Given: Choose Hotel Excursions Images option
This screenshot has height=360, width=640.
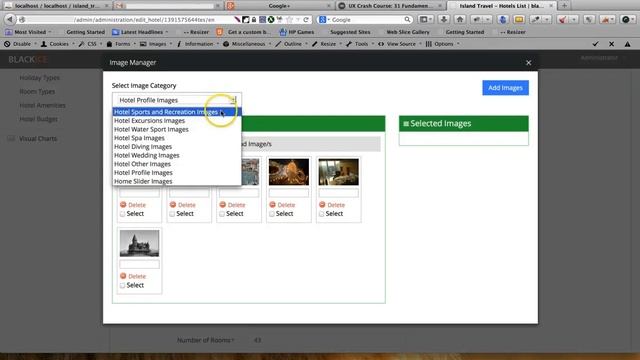Looking at the screenshot, I should click(177, 121).
